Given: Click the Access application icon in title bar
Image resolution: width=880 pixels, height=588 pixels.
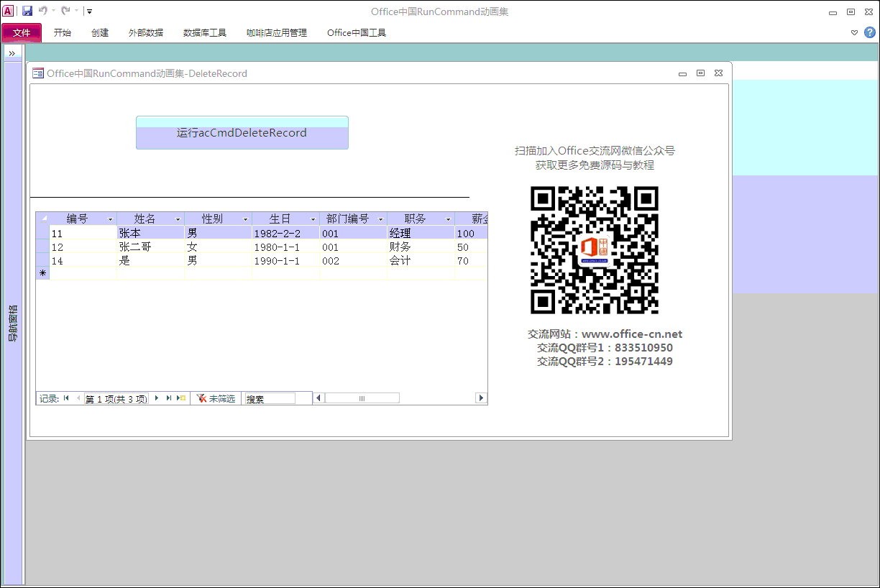Looking at the screenshot, I should [x=9, y=11].
